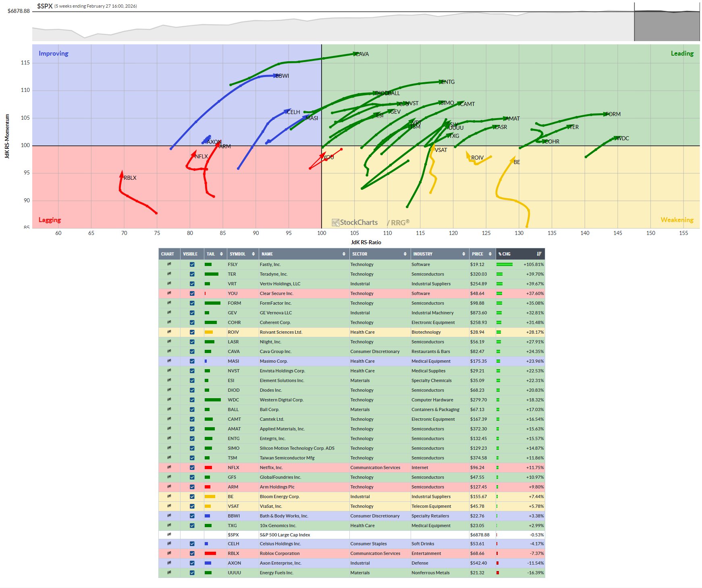Open the chart icon for the WDC row
Screen dimensions: 702x588
click(169, 400)
